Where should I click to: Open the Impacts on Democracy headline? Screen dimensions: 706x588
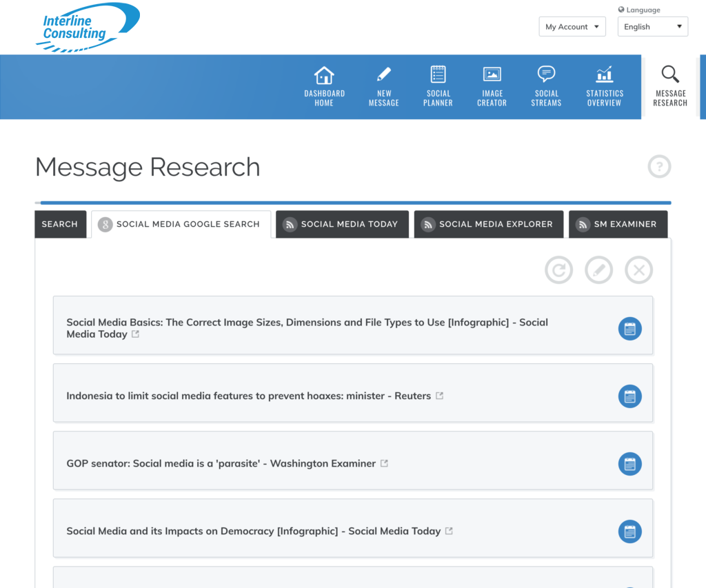(x=254, y=531)
